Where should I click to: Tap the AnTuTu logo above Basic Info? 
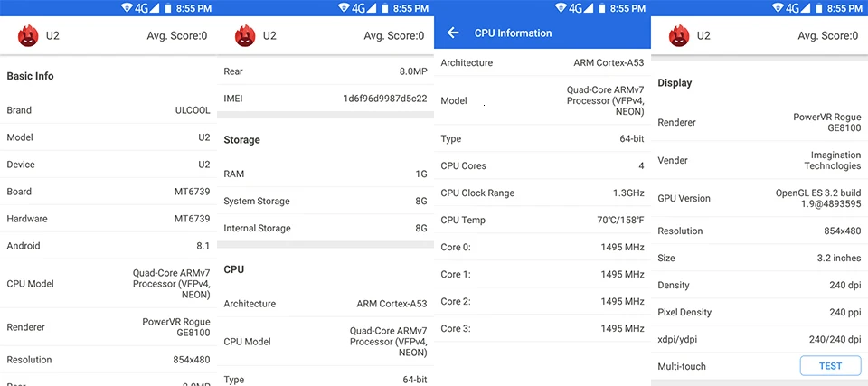[28, 36]
